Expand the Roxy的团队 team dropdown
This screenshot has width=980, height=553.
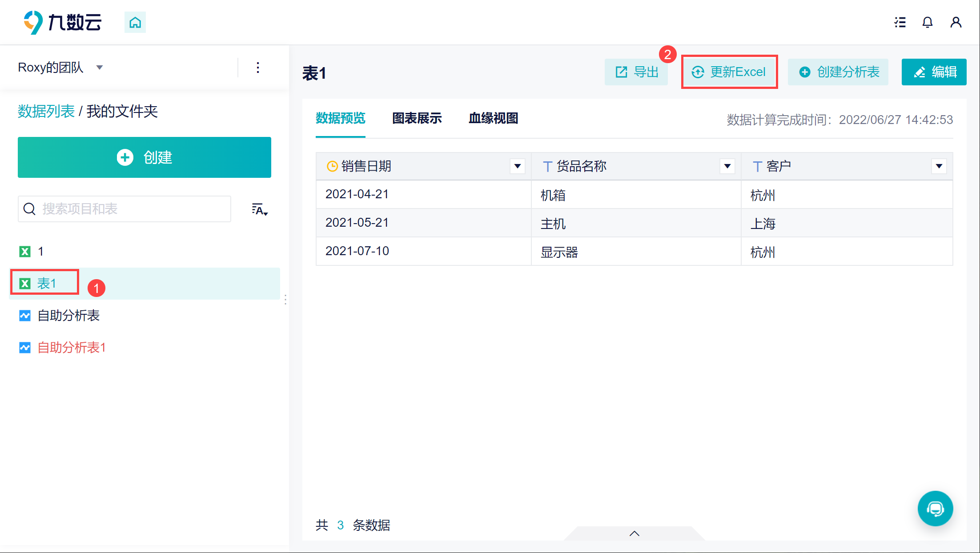tap(100, 68)
